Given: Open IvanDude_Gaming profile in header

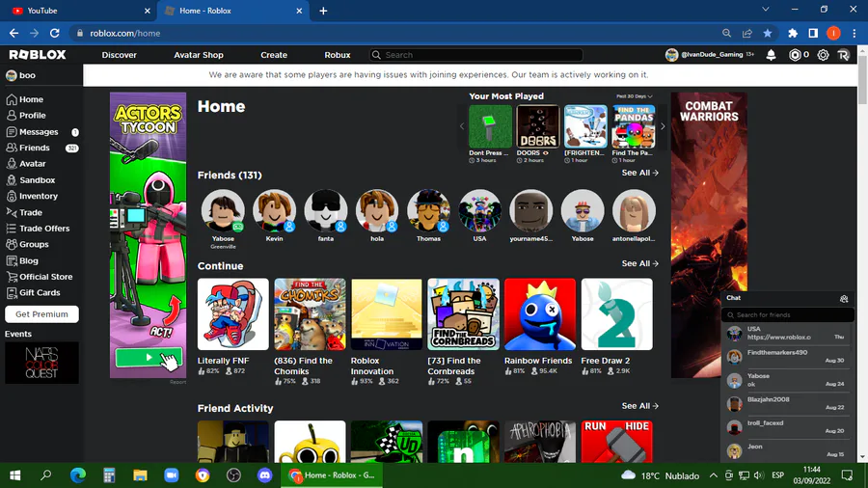Looking at the screenshot, I should (x=710, y=55).
